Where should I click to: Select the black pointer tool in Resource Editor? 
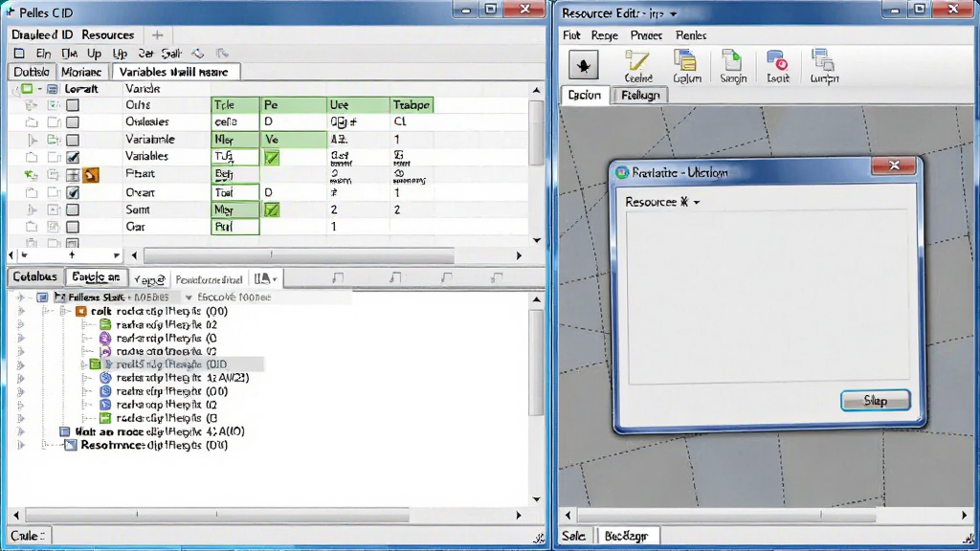click(583, 65)
